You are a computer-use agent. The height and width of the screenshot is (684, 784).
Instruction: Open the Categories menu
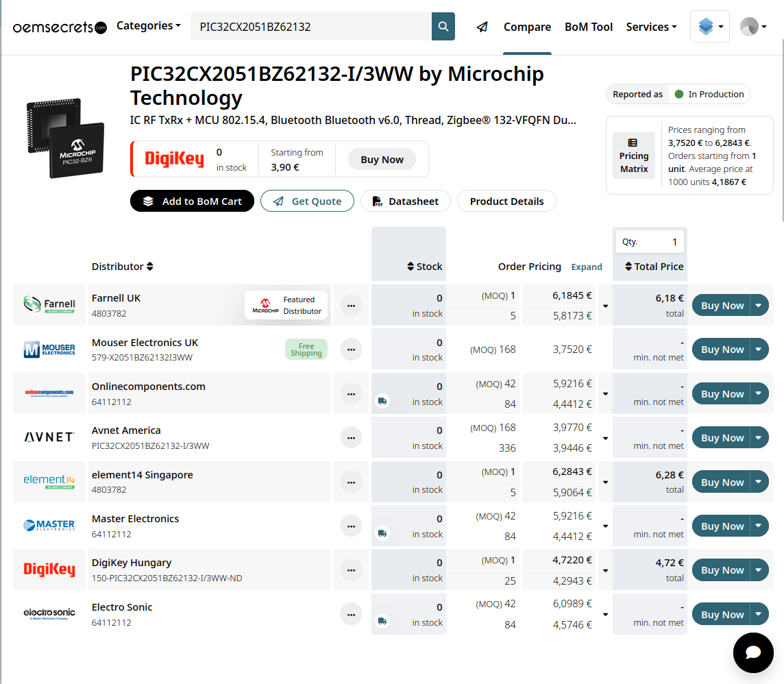click(149, 25)
